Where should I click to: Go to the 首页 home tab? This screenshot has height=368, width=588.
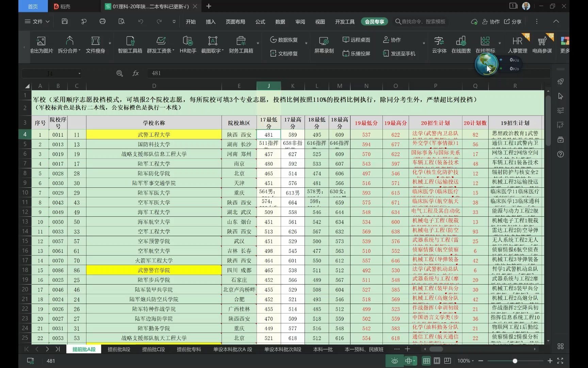(x=33, y=6)
